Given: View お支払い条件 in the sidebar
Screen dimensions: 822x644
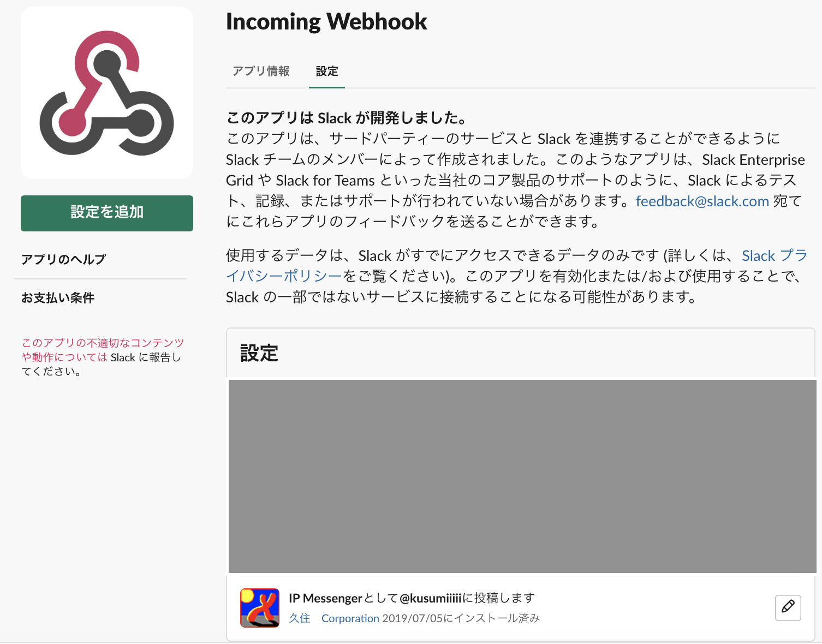Looking at the screenshot, I should click(58, 298).
